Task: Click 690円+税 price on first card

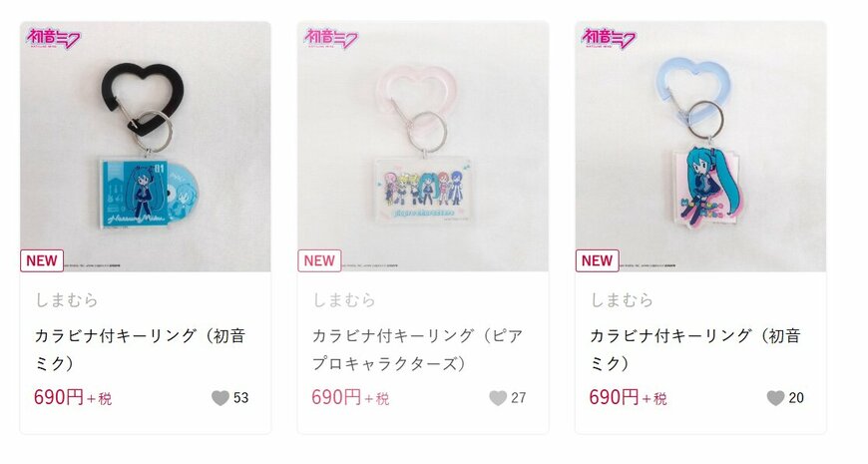Action: click(73, 397)
